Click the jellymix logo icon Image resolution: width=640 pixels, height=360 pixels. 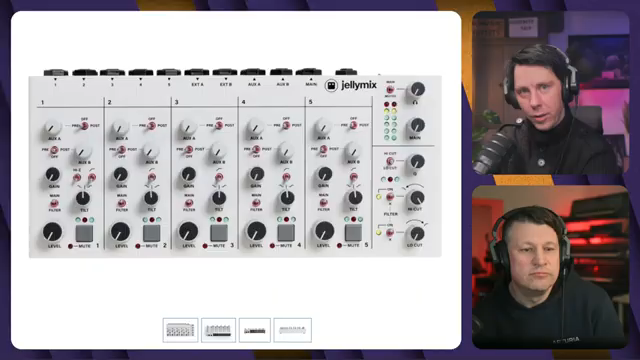click(331, 86)
